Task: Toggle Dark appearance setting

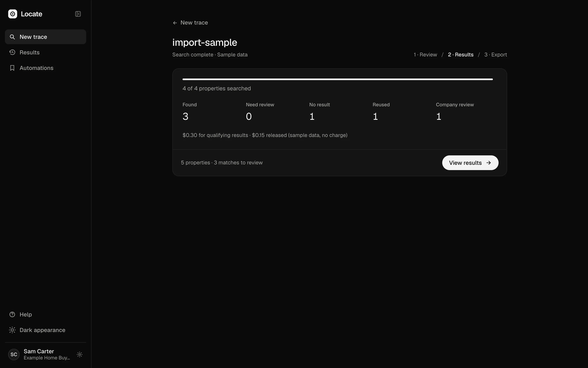Action: (46, 330)
